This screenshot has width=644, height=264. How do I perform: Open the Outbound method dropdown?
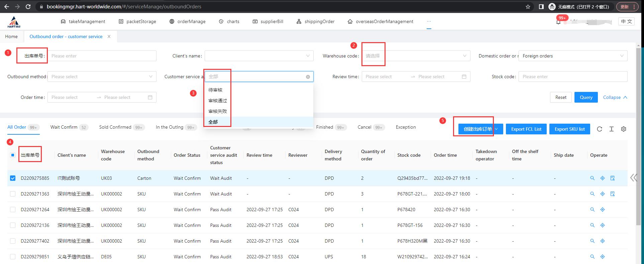pyautogui.click(x=102, y=77)
